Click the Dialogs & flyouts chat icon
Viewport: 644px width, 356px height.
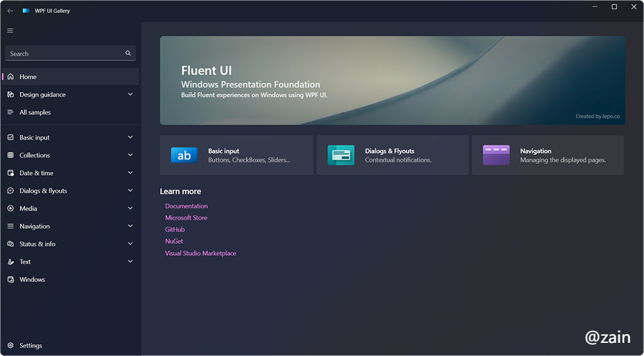coord(10,191)
